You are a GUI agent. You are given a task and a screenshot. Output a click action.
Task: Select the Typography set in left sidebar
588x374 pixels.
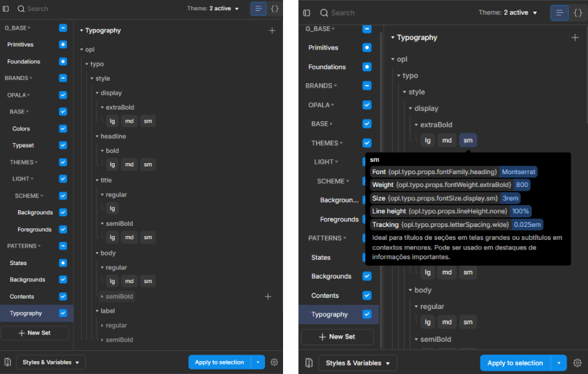click(26, 313)
